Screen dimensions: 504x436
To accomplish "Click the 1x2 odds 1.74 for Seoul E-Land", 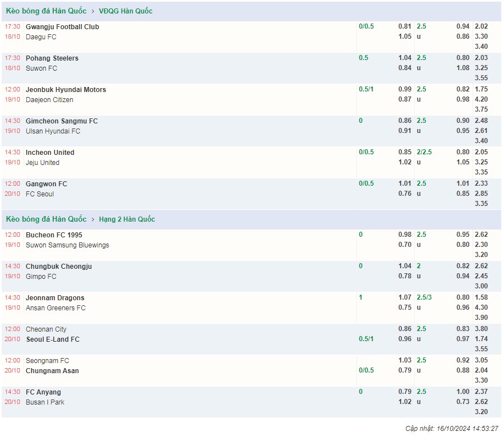I will click(x=481, y=339).
